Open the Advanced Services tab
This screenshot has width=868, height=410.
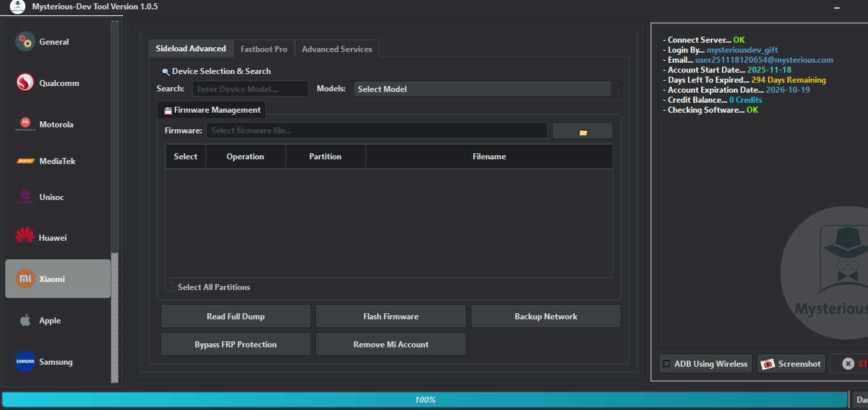337,48
